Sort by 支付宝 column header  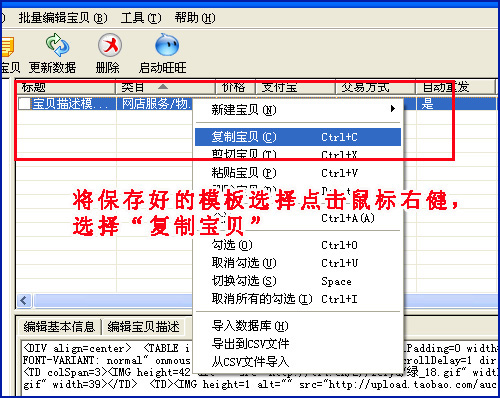(x=296, y=87)
